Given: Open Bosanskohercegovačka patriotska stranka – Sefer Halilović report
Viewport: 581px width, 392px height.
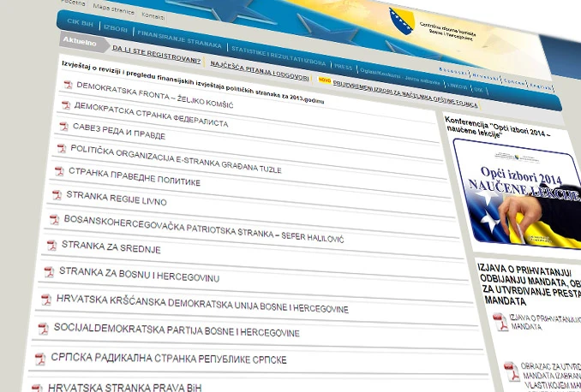Looking at the screenshot, I should (204, 229).
